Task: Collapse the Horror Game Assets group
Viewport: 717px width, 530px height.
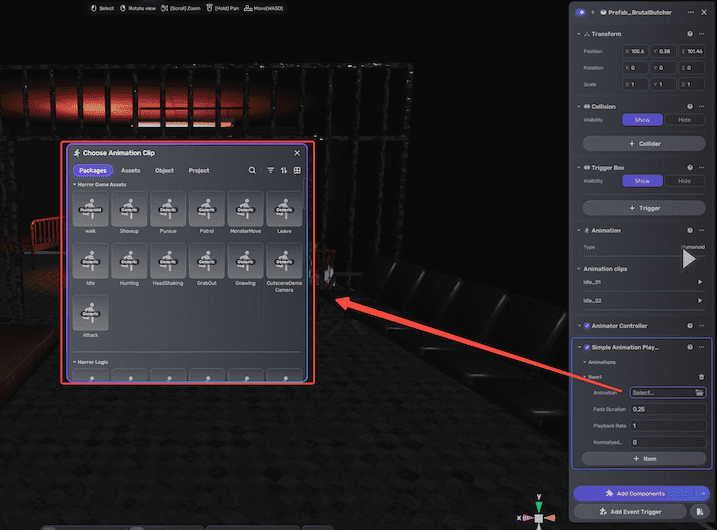Action: coord(73,185)
